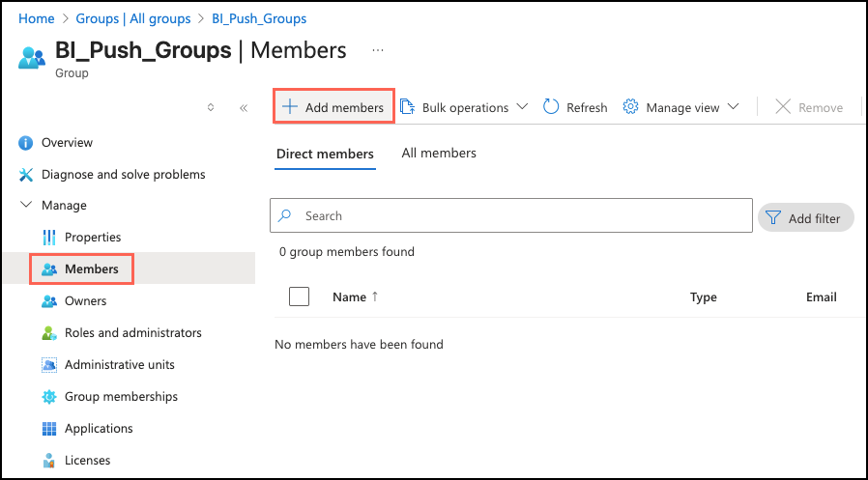
Task: Click the Add members button label
Action: tap(344, 108)
